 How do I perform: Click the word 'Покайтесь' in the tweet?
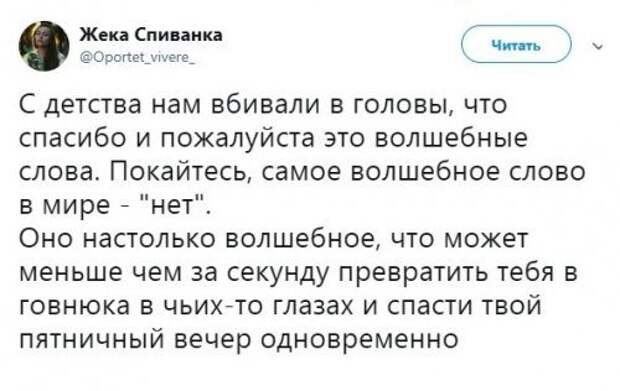coord(181,173)
